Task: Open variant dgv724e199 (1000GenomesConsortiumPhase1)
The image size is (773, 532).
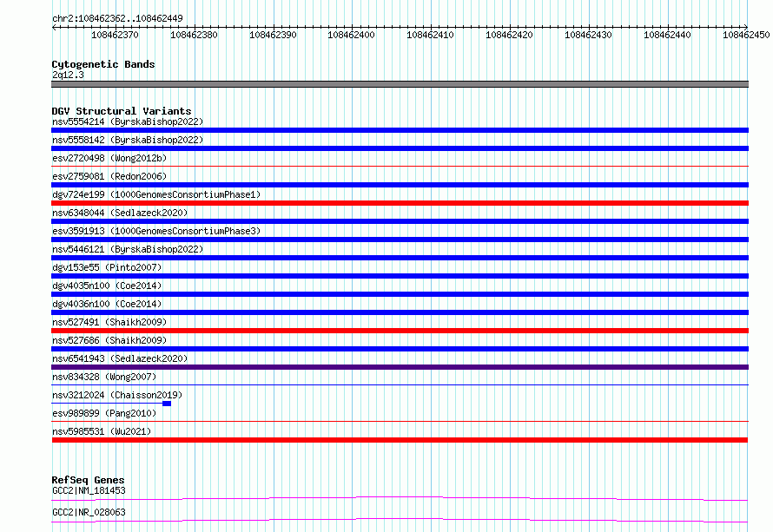Action: [x=156, y=194]
